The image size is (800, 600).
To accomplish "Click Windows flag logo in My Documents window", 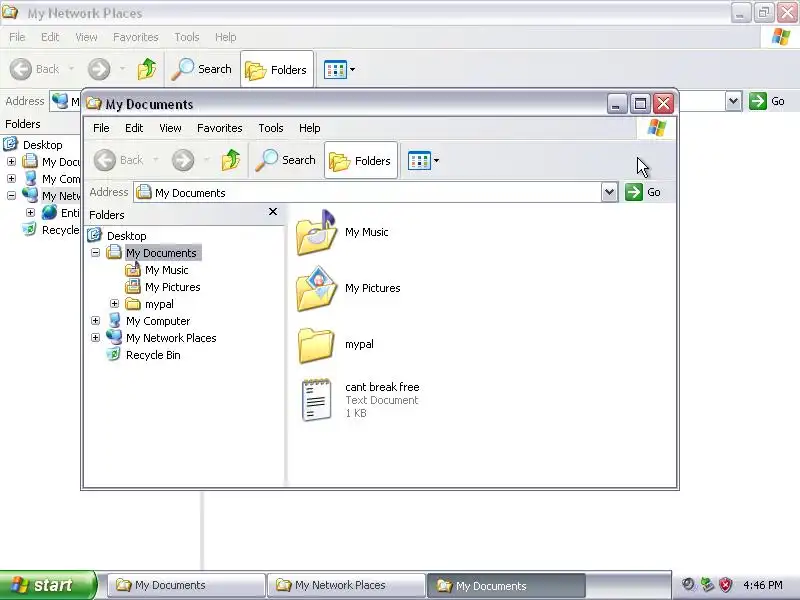I will pyautogui.click(x=657, y=128).
